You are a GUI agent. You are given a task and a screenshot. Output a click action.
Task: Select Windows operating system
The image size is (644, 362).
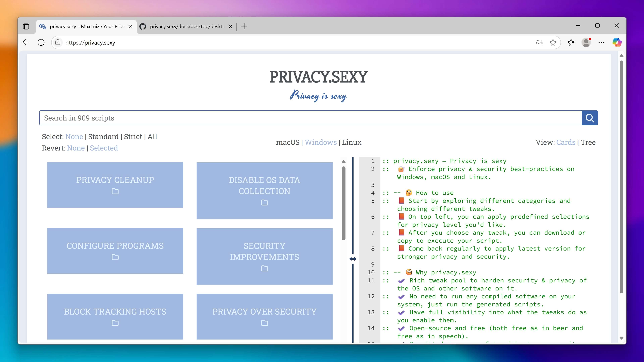pos(321,142)
